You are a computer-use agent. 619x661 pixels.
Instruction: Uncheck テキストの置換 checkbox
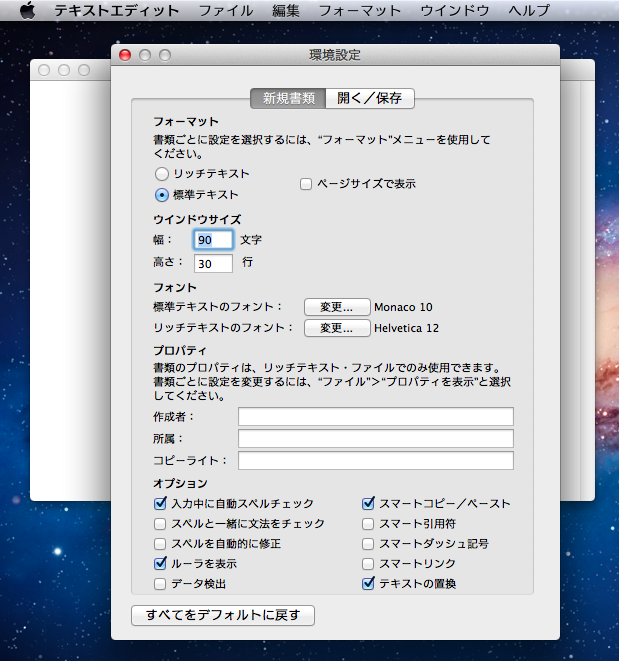[x=368, y=583]
